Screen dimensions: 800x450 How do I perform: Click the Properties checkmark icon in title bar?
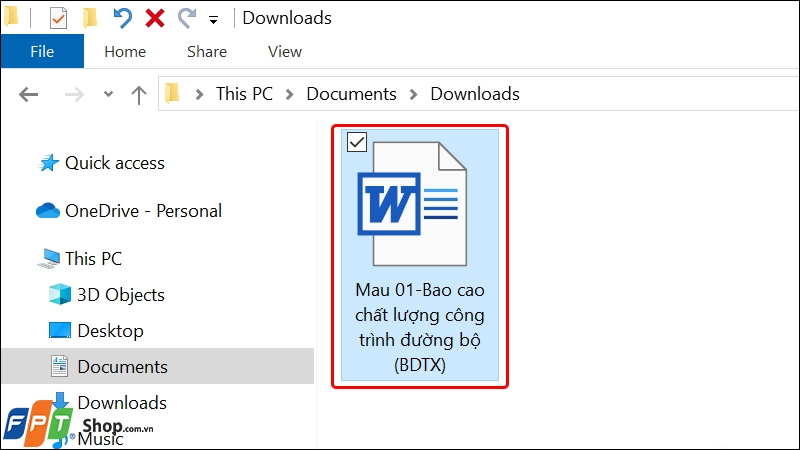coord(58,18)
